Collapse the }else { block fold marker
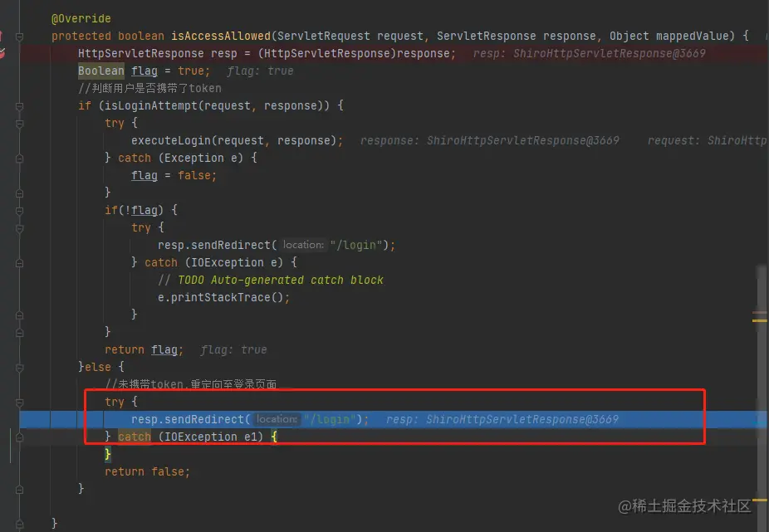Screen dimensions: 769x532 point(20,368)
